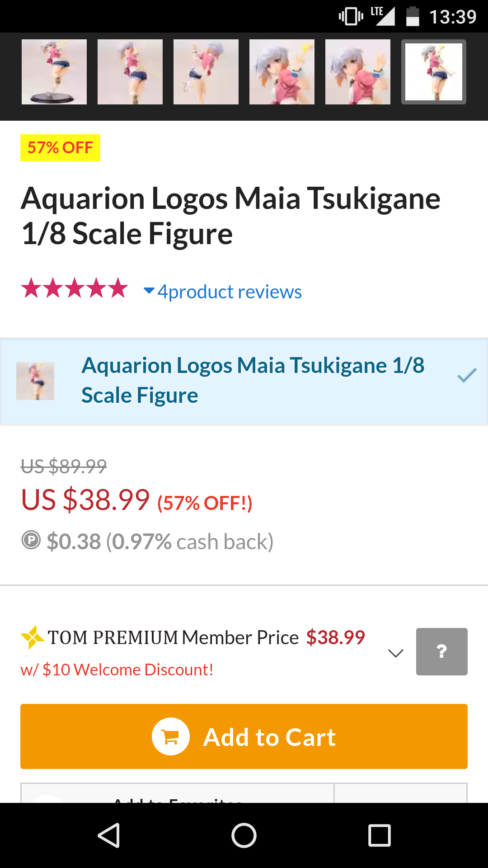Expand the 4 product reviews dropdown arrow
Image resolution: width=488 pixels, height=868 pixels.
[149, 290]
